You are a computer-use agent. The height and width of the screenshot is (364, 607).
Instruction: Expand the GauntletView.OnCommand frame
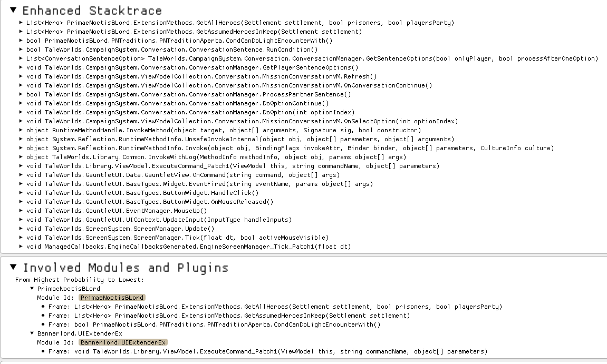[21, 175]
